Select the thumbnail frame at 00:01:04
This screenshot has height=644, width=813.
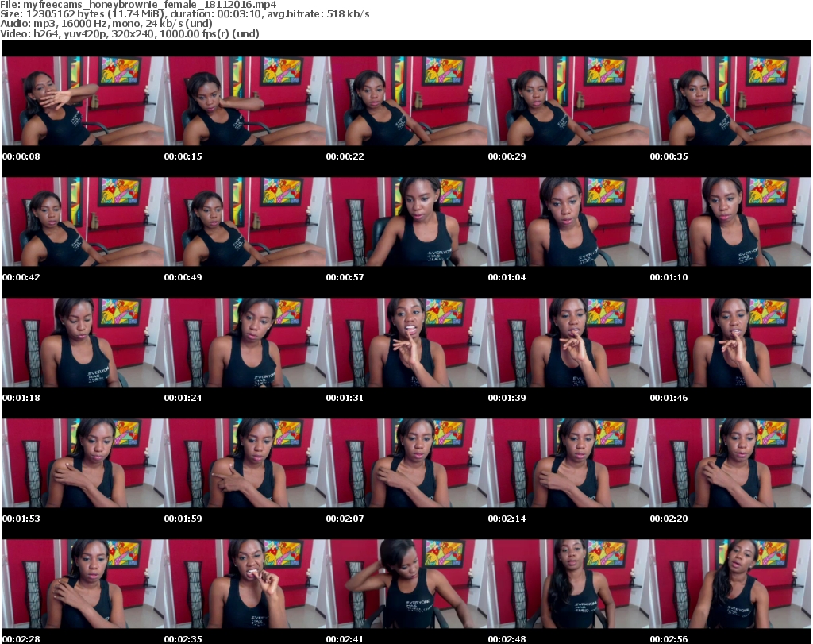(568, 222)
